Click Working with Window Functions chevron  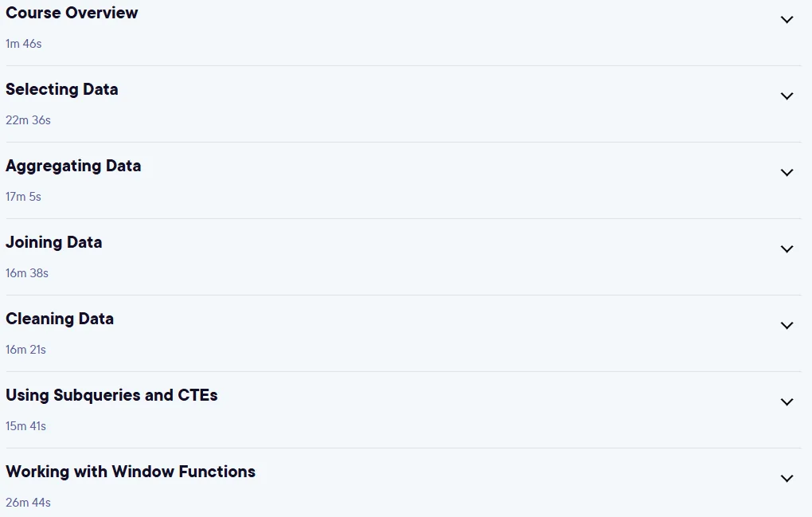[x=787, y=479]
